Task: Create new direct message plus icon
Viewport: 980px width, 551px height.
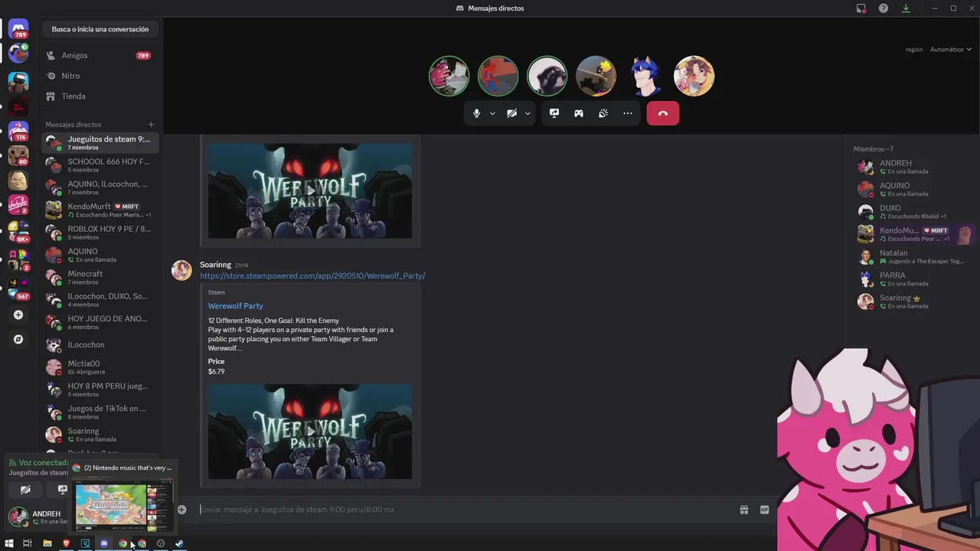Action: 151,125
